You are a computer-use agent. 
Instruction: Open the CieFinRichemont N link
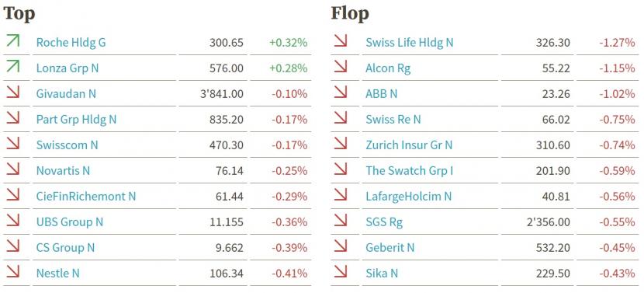[86, 197]
